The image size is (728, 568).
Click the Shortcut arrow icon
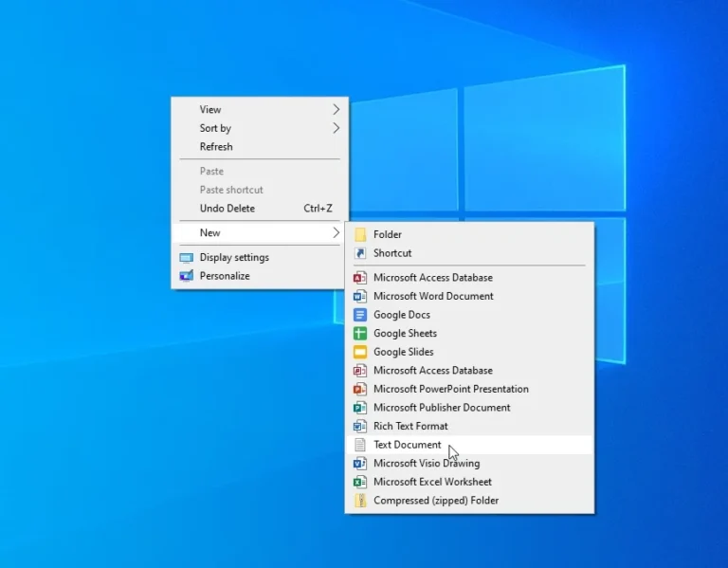[x=360, y=253]
